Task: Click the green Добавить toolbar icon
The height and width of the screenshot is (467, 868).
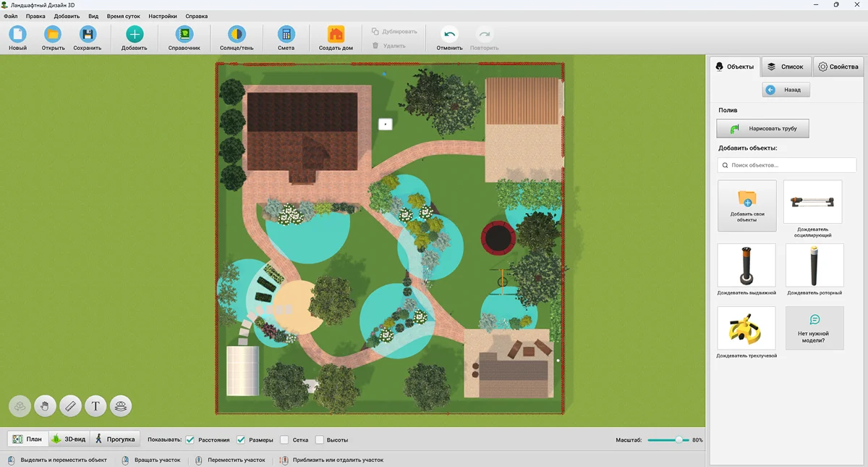Action: point(135,33)
